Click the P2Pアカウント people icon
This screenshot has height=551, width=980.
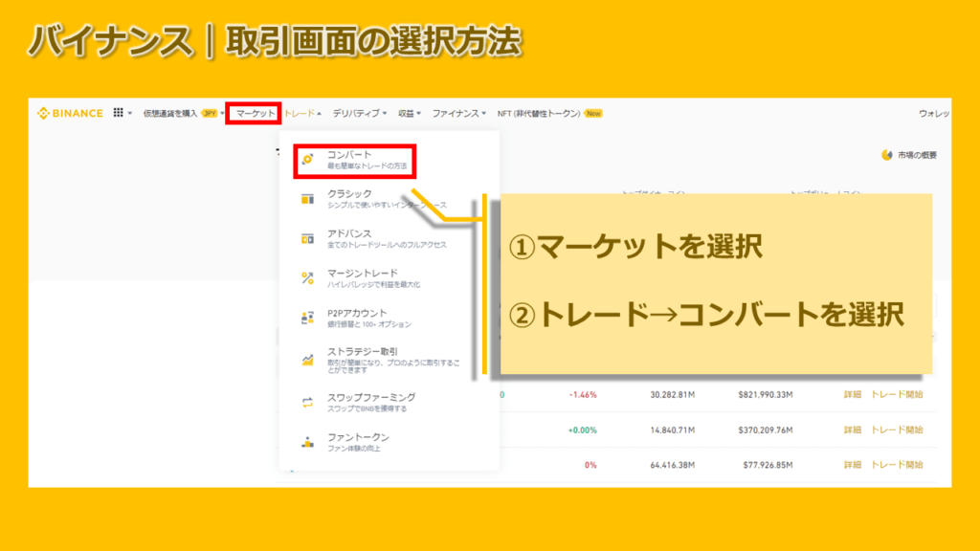pyautogui.click(x=307, y=318)
